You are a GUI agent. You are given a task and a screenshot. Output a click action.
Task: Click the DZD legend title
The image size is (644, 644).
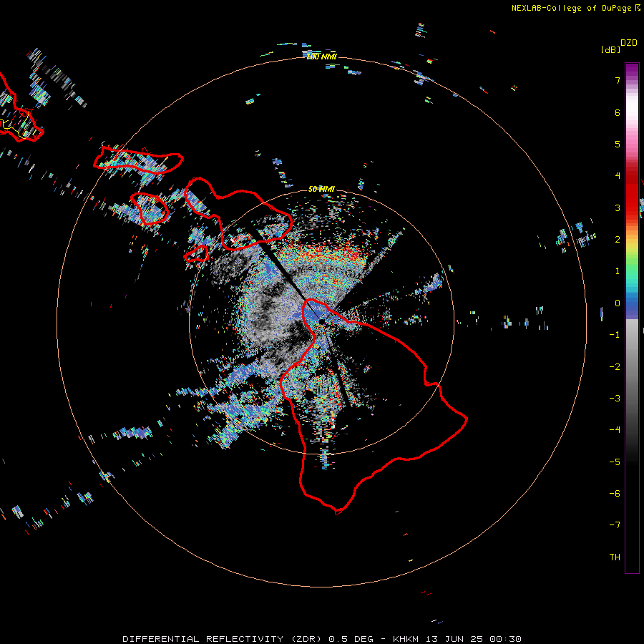[629, 43]
